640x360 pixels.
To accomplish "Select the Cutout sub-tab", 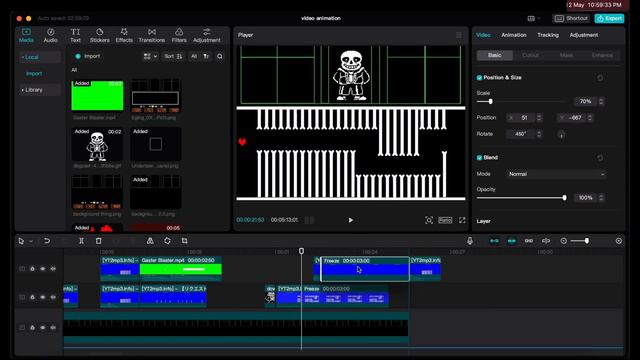I will (531, 55).
